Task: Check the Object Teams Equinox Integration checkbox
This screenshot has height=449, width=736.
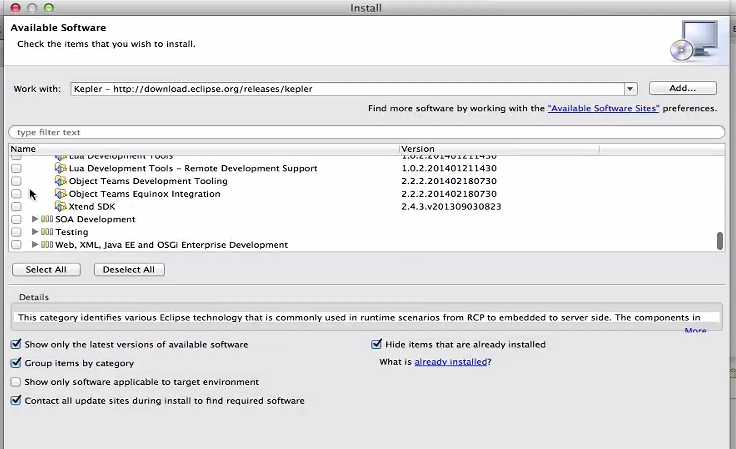Action: (16, 194)
